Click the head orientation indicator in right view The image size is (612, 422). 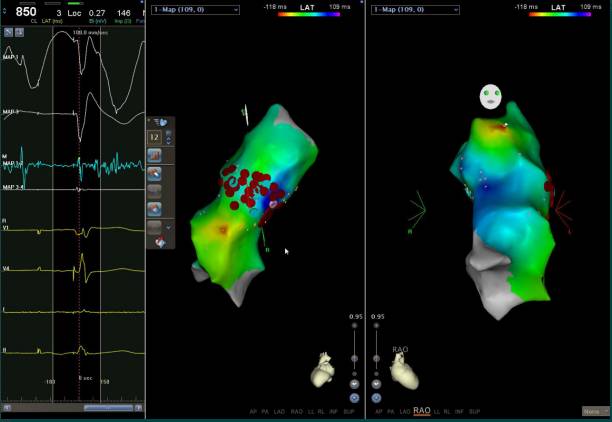click(x=489, y=97)
